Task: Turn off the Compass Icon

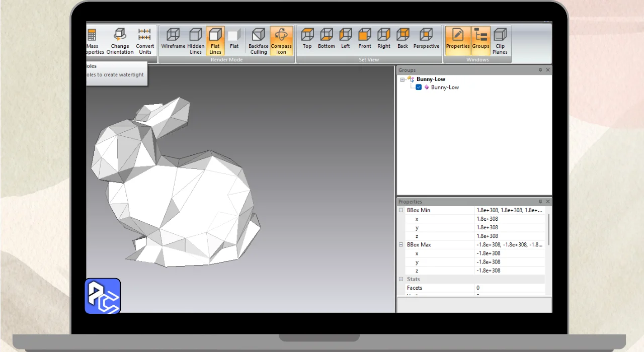Action: tap(281, 41)
